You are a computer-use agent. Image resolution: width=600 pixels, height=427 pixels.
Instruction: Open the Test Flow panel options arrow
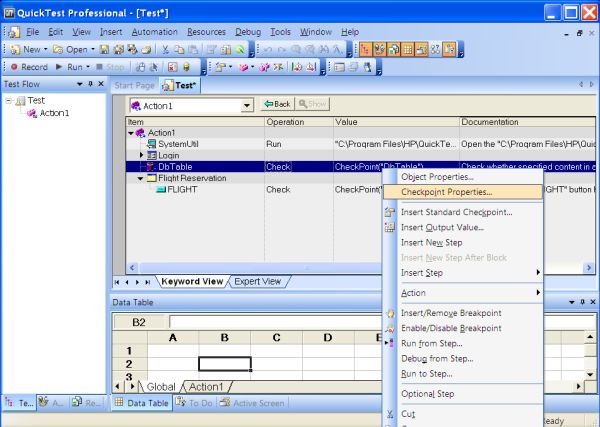tap(80, 84)
